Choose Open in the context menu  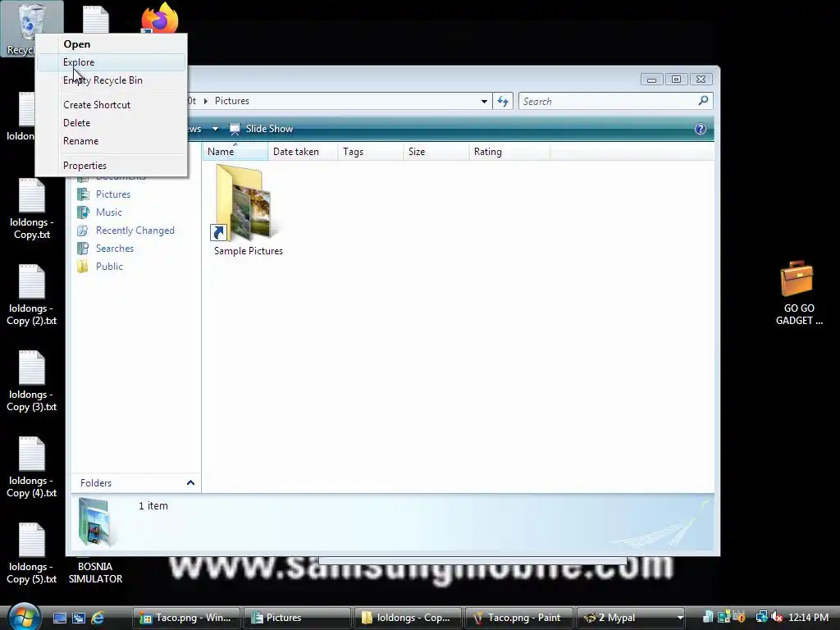point(112,44)
